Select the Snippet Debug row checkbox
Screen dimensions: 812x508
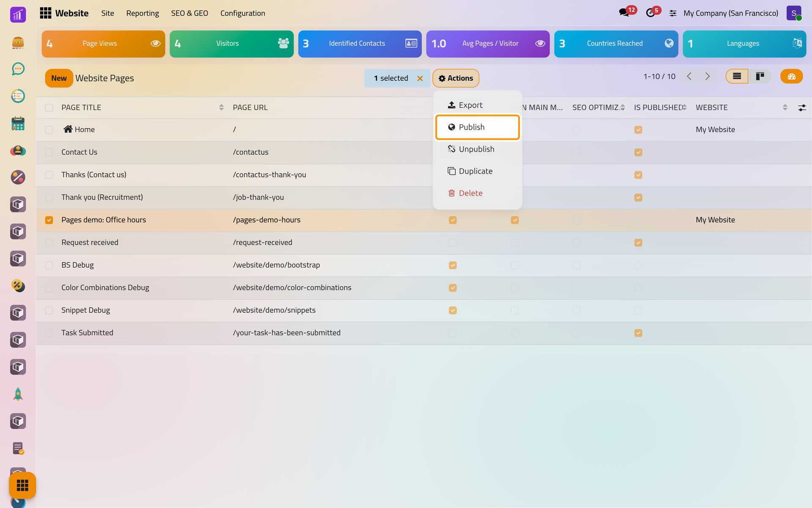[49, 310]
